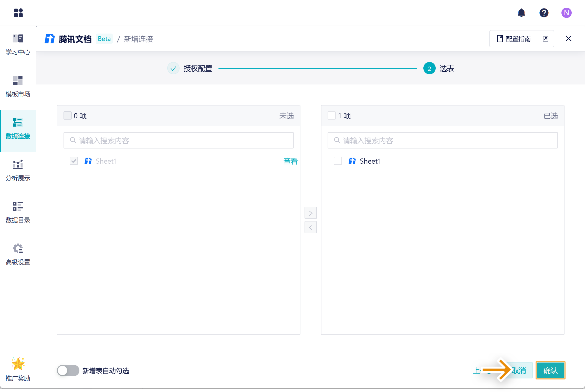The width and height of the screenshot is (585, 392).
Task: Open the external link icon beside 配置指南
Action: click(x=546, y=39)
